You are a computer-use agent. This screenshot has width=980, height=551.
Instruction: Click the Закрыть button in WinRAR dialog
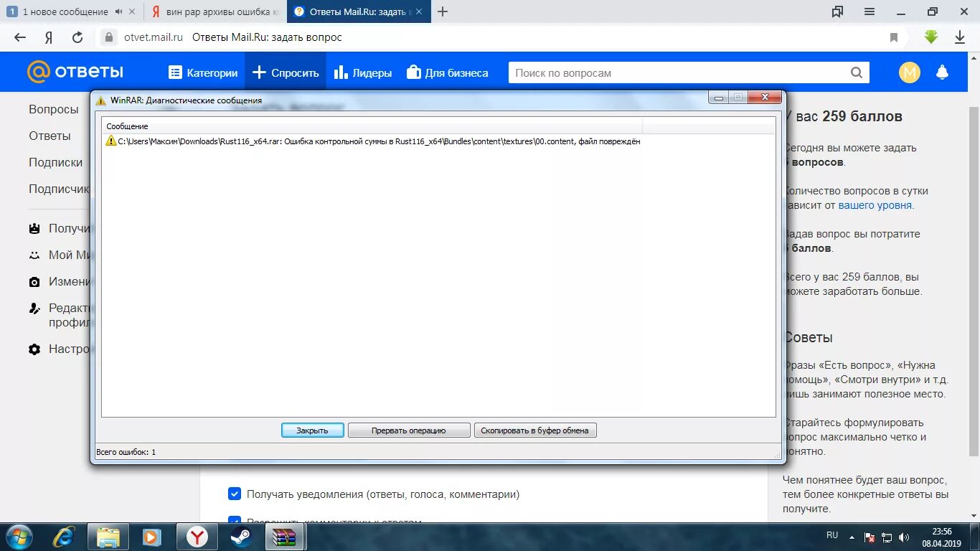pos(312,430)
